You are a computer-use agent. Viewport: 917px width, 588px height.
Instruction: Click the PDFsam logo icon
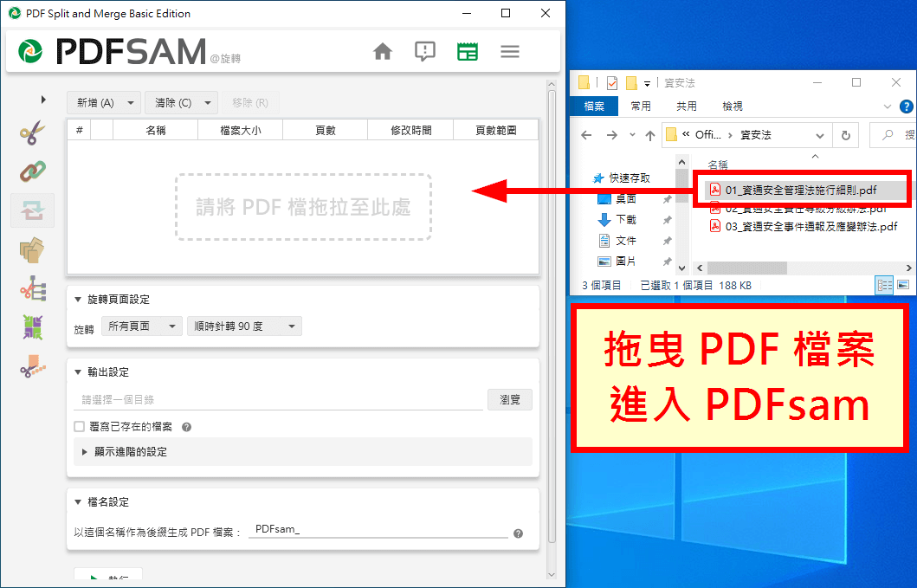(x=30, y=51)
